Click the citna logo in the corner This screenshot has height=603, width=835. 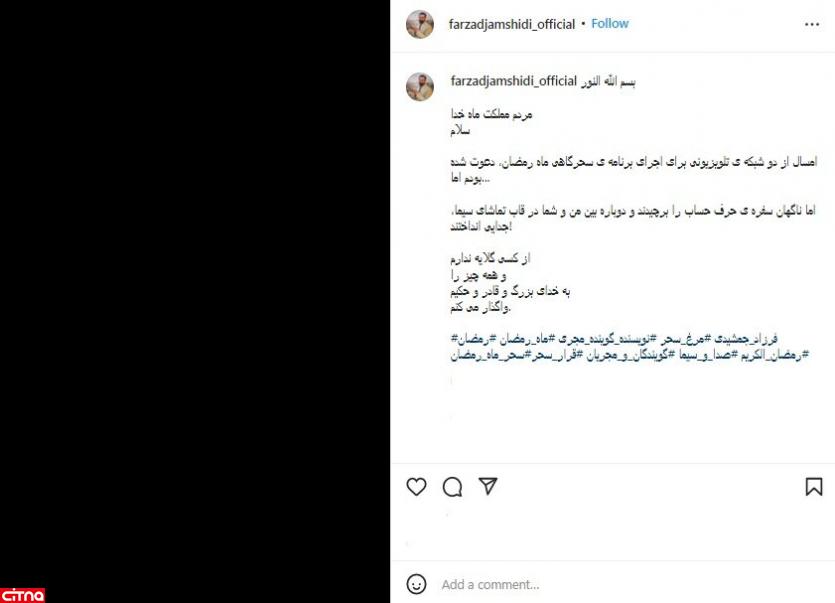pyautogui.click(x=22, y=595)
